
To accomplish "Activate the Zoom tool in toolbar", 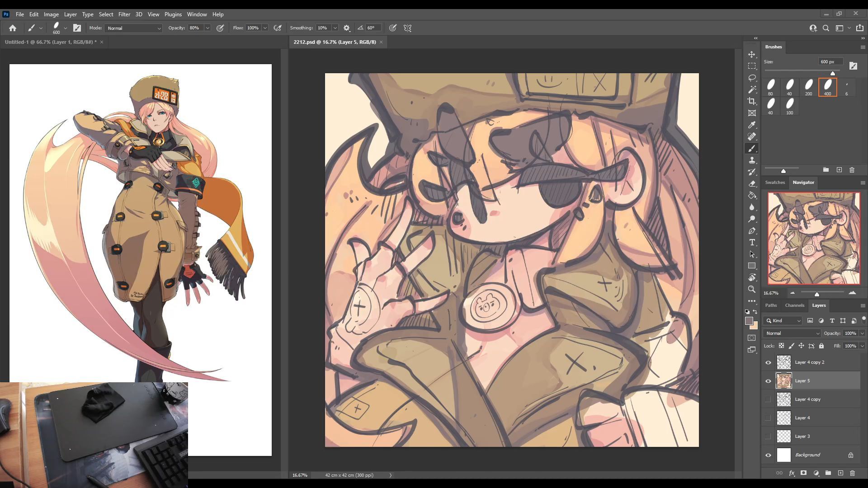I will [752, 289].
